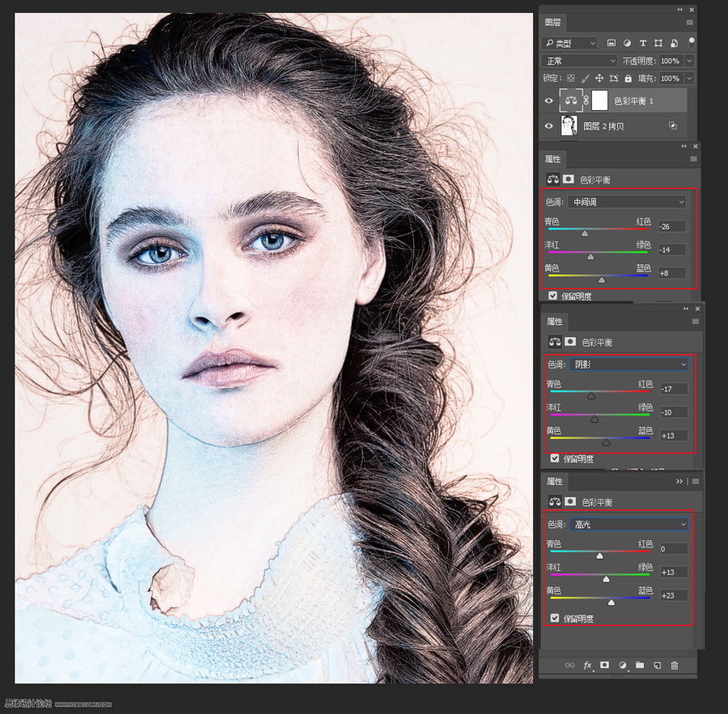Click the lock all padlock icon
Image resolution: width=728 pixels, height=714 pixels.
(629, 78)
